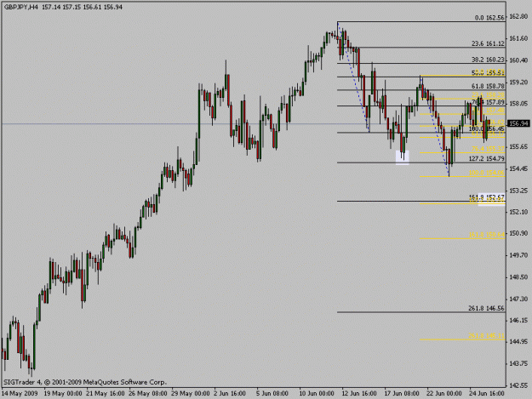The height and width of the screenshot is (399, 532).
Task: Click the '5 Jun 08:00' time axis label
Action: (x=272, y=394)
